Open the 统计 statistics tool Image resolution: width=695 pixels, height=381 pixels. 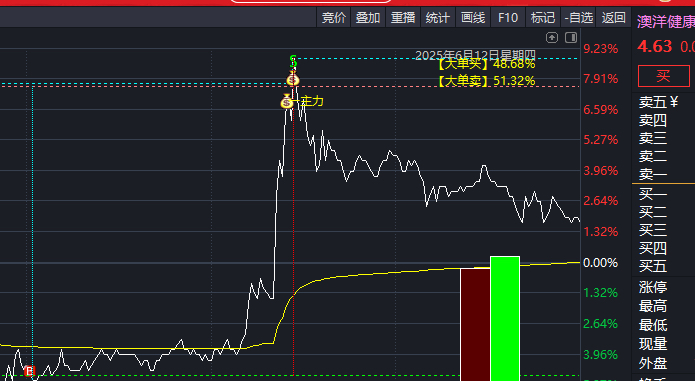tap(437, 18)
